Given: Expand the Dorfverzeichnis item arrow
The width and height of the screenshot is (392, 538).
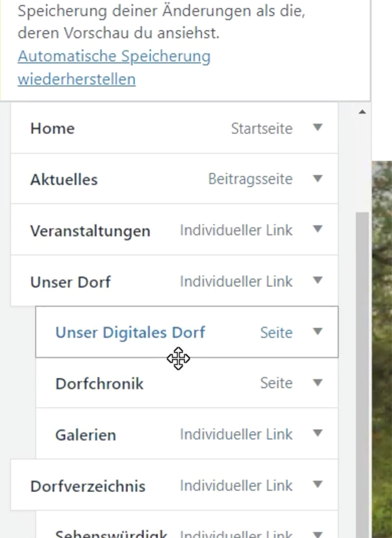Looking at the screenshot, I should pos(318,485).
